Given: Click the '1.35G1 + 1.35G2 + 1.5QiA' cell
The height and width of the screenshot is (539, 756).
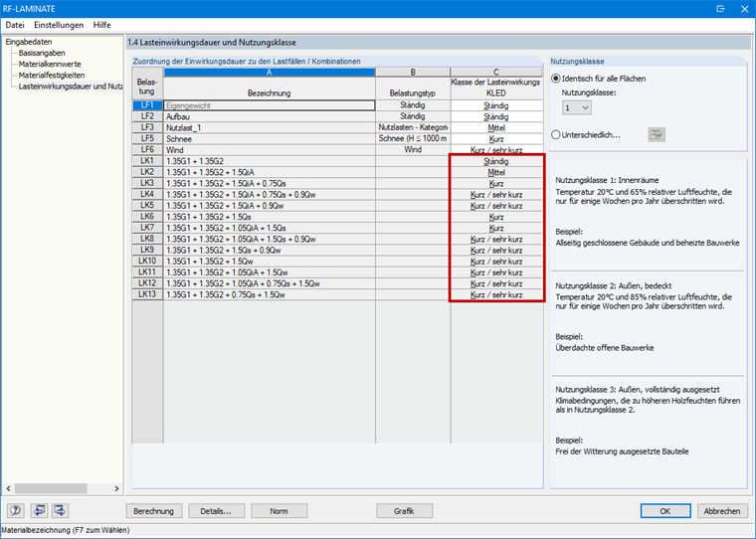Looking at the screenshot, I should pos(269,172).
